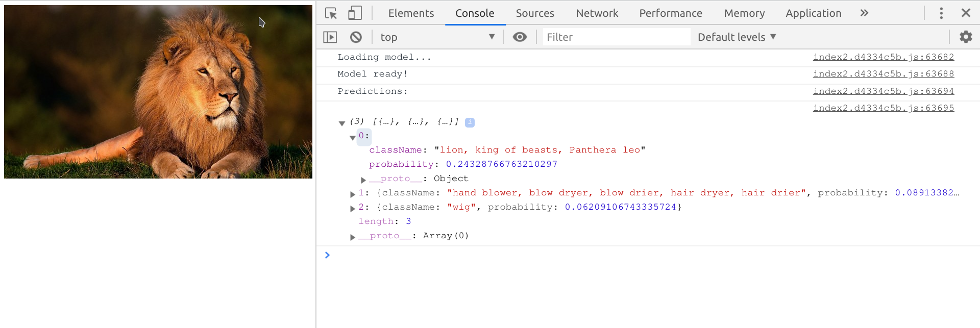
Task: Click the lion image on the page
Action: coord(158,92)
